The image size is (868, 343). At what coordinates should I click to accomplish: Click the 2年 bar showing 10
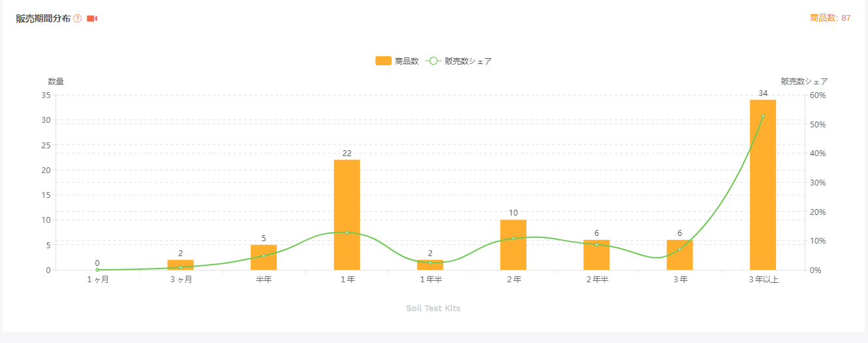click(x=513, y=245)
